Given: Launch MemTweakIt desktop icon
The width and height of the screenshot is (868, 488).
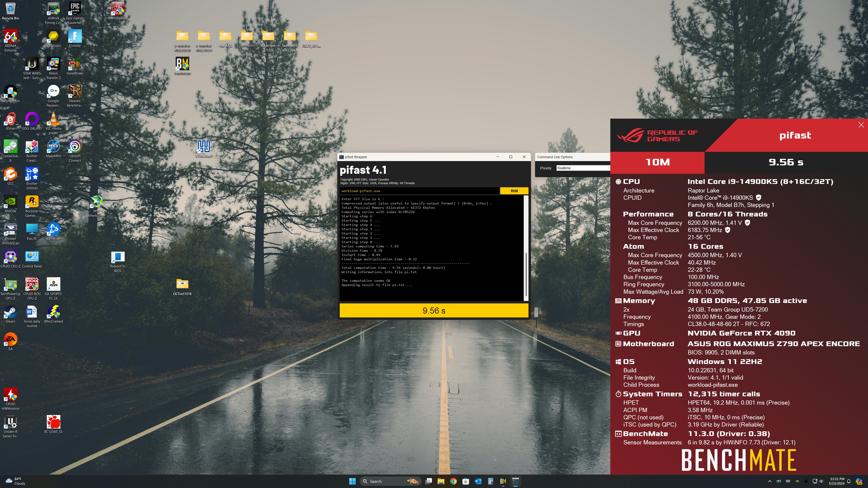Looking at the screenshot, I should [x=118, y=11].
